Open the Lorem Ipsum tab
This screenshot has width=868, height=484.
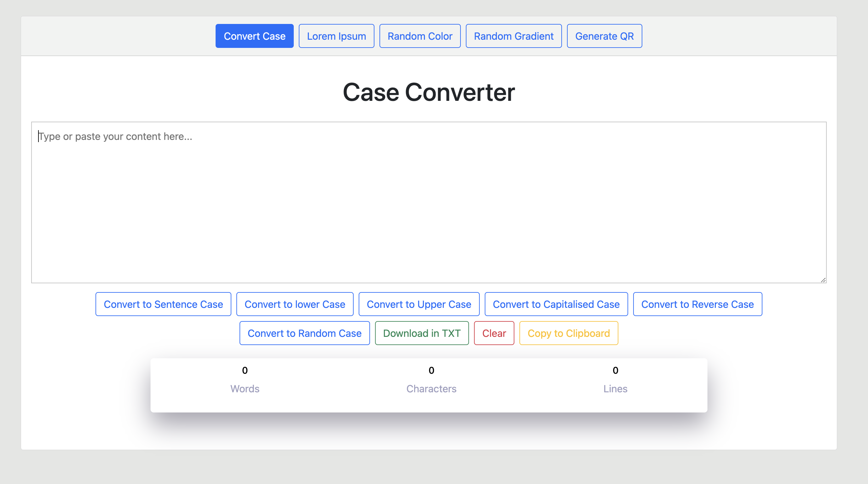[336, 36]
